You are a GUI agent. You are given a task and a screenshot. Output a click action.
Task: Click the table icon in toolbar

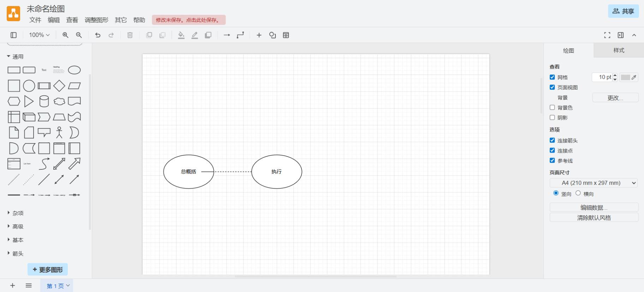coord(286,35)
